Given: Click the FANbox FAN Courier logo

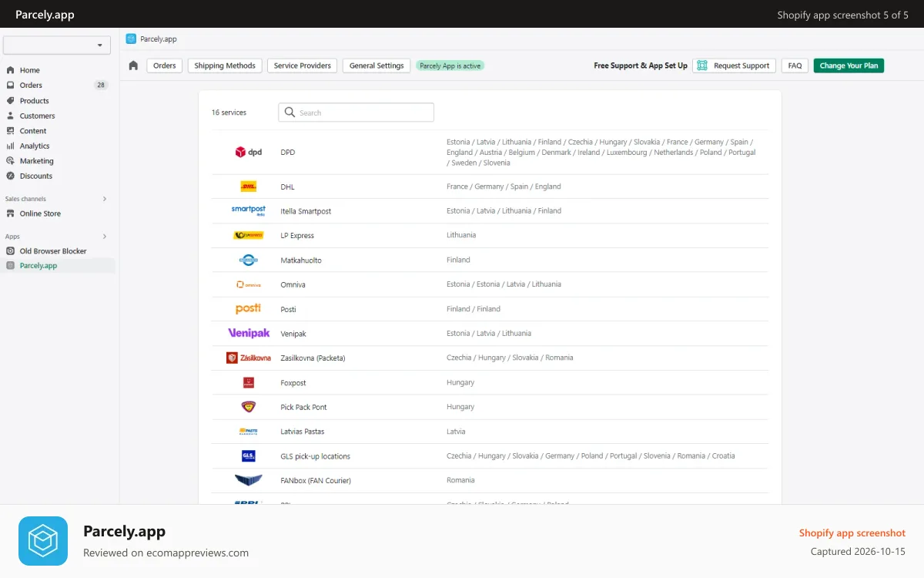Looking at the screenshot, I should tap(249, 480).
